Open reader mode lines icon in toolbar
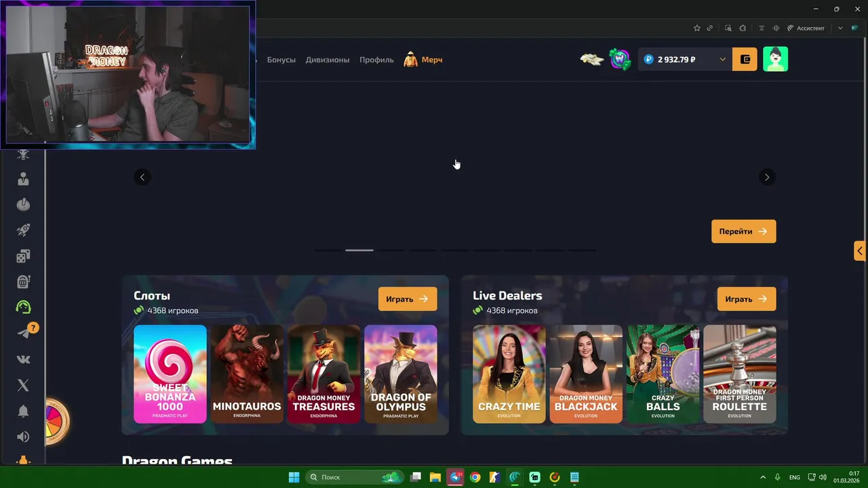The image size is (868, 488). [x=762, y=28]
